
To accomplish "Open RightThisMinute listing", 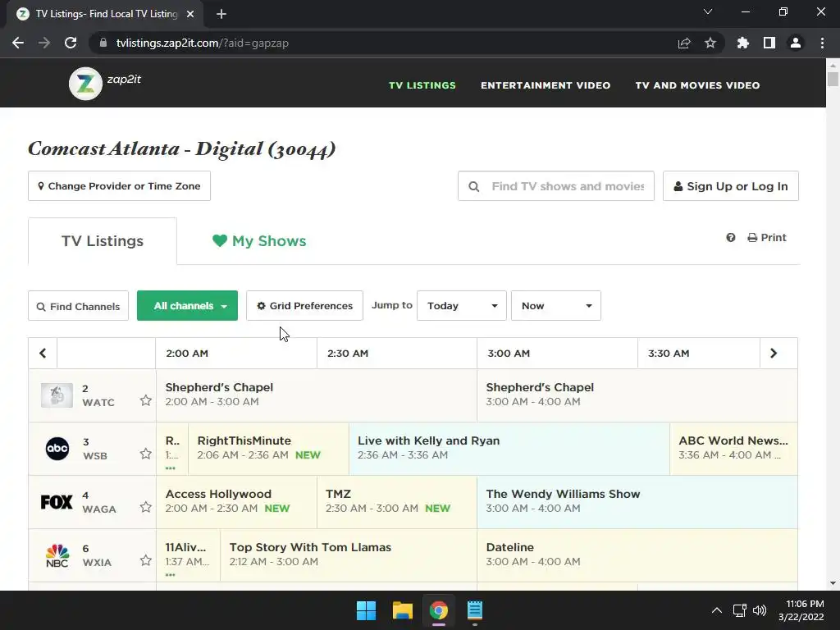I will pyautogui.click(x=268, y=449).
